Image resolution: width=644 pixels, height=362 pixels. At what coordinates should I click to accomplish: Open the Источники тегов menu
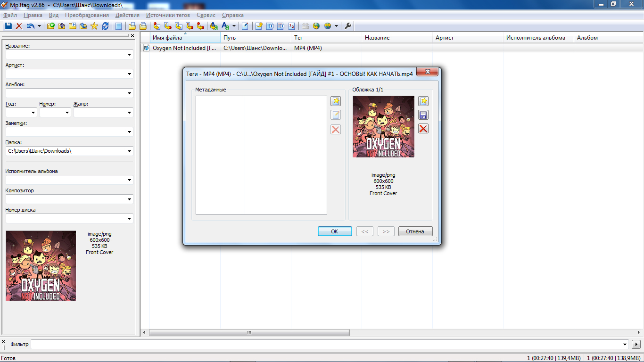pos(168,15)
